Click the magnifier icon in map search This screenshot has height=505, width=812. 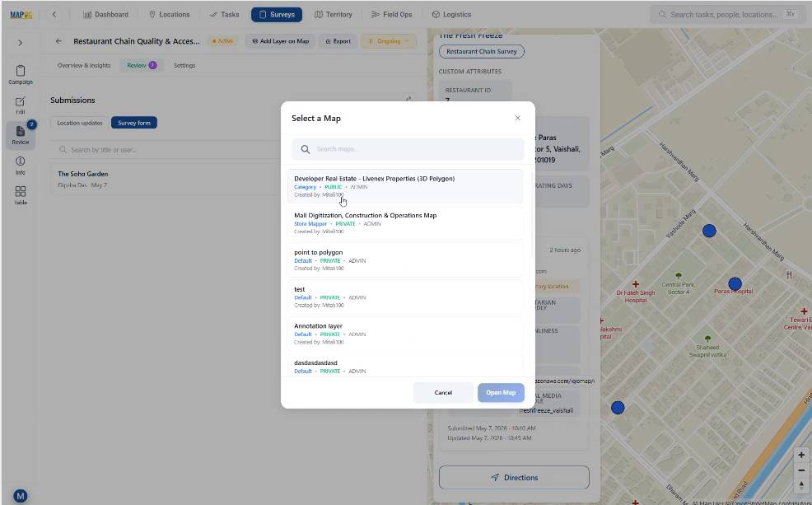[x=306, y=149]
